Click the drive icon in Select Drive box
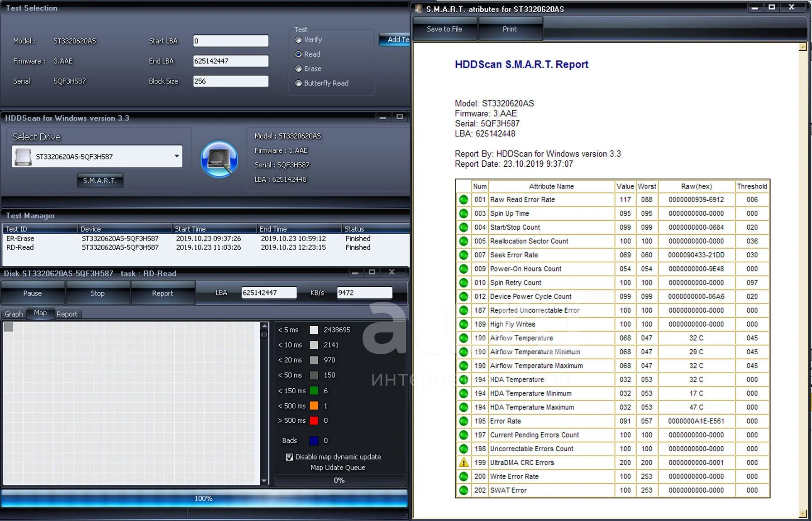812x521 pixels. click(x=23, y=157)
